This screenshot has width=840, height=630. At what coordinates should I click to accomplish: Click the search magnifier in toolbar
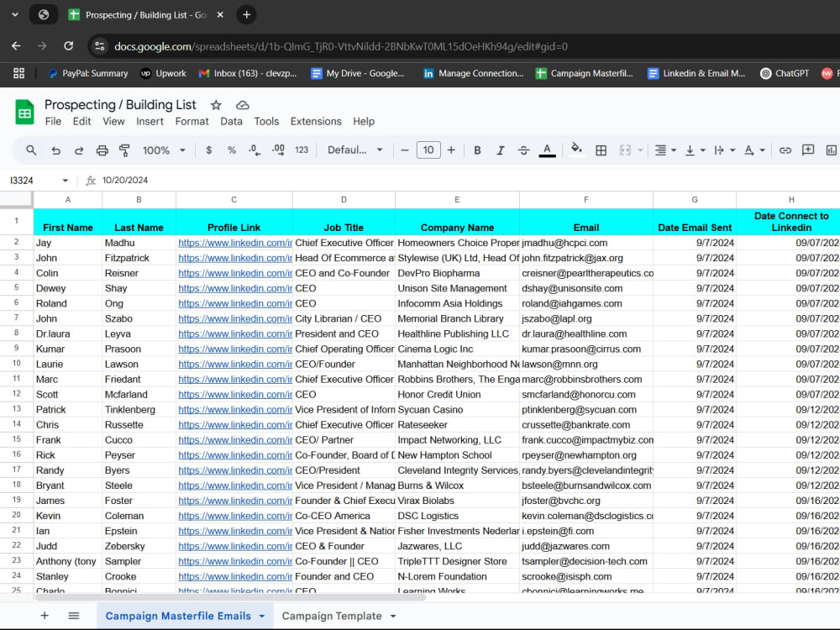click(x=32, y=150)
